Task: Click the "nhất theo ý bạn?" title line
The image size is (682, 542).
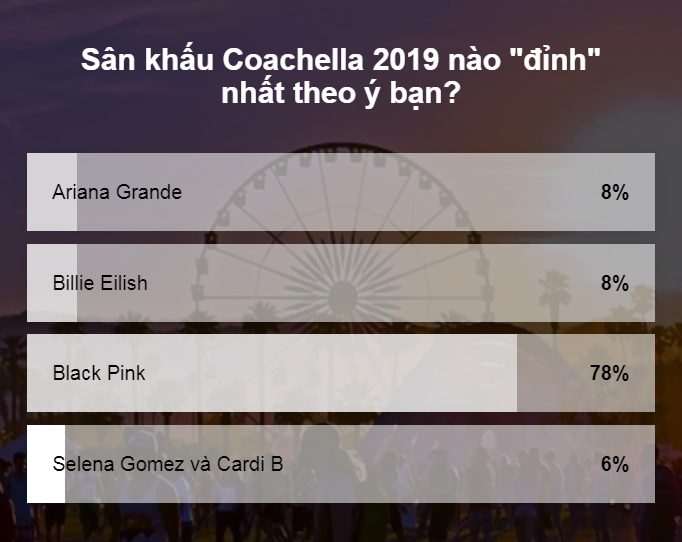Action: tap(340, 95)
